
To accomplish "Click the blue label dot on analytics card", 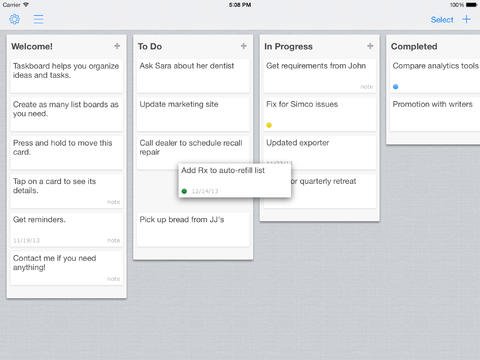I will click(x=396, y=87).
